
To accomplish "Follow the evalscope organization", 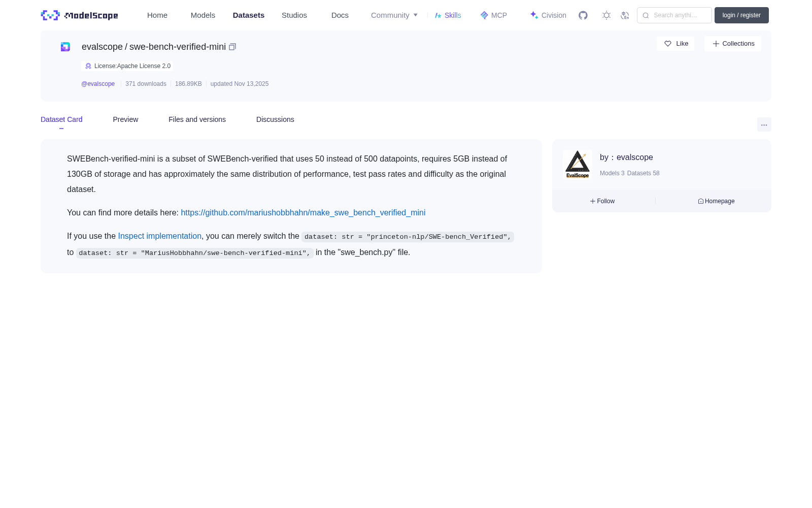I will click(602, 201).
